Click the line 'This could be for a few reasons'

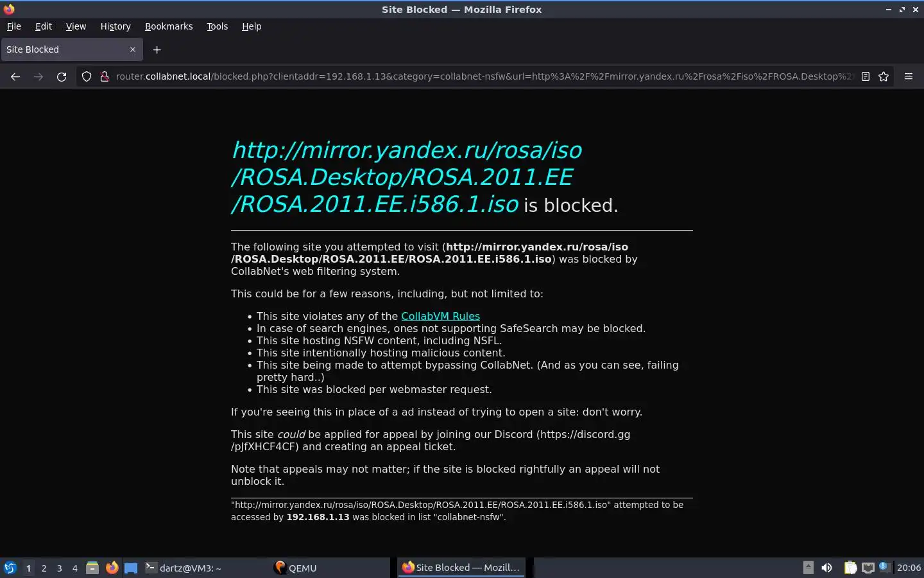[387, 293]
